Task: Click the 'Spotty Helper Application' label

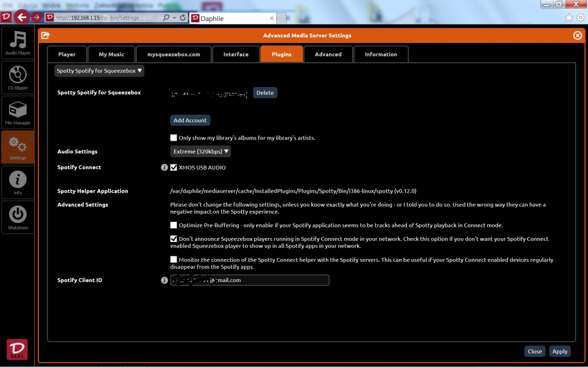Action: coord(93,191)
